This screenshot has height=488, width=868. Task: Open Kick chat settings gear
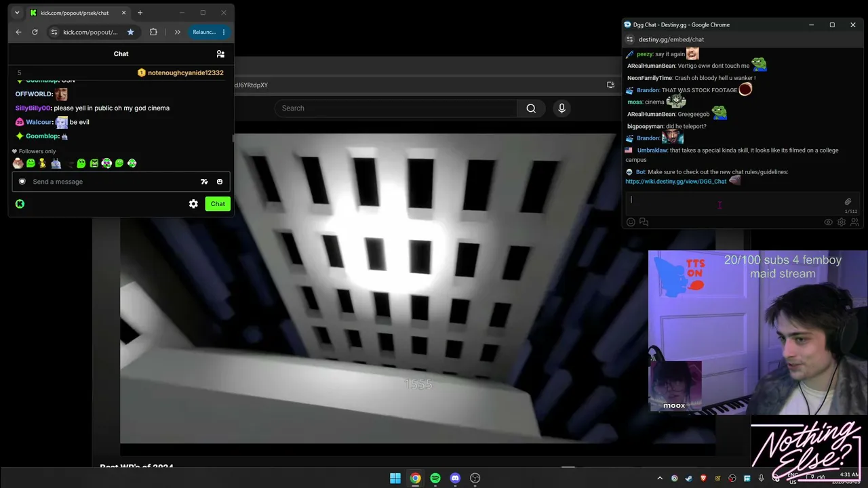pyautogui.click(x=193, y=204)
